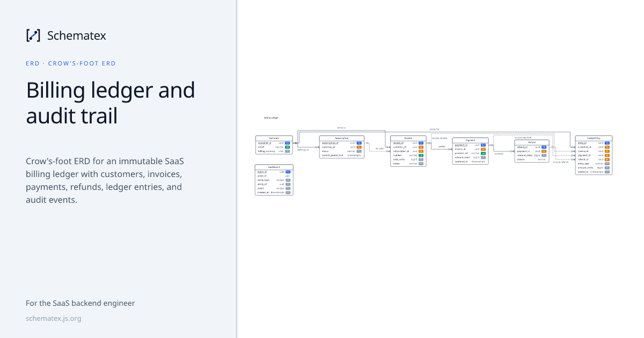
Task: Click the 'source refund' relationship label
Action: (561, 162)
